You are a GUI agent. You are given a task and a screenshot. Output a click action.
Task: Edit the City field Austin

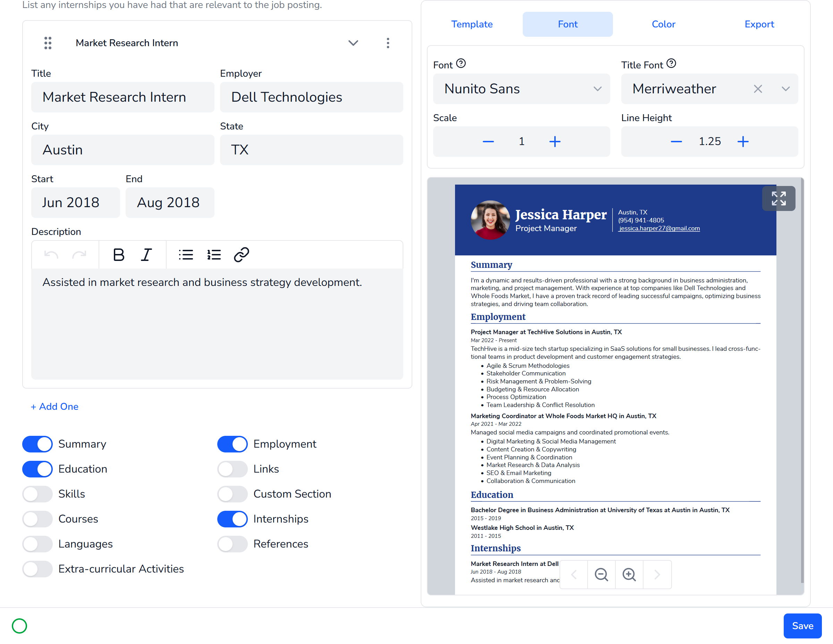(123, 150)
